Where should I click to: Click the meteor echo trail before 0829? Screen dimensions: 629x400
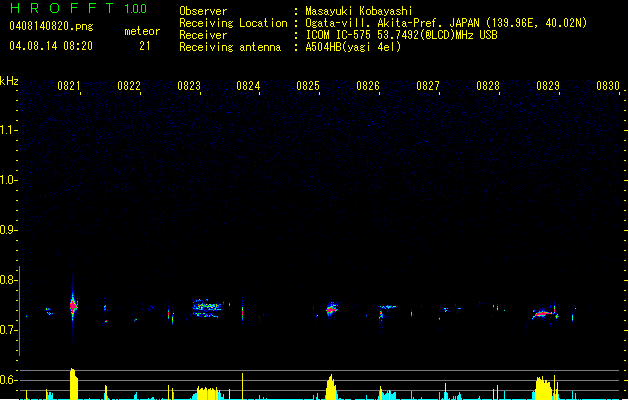(x=545, y=313)
